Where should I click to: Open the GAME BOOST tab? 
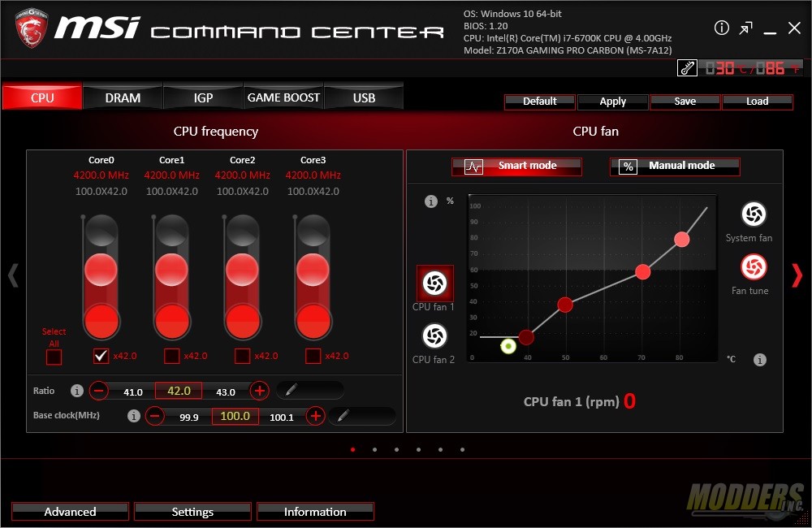click(x=283, y=97)
